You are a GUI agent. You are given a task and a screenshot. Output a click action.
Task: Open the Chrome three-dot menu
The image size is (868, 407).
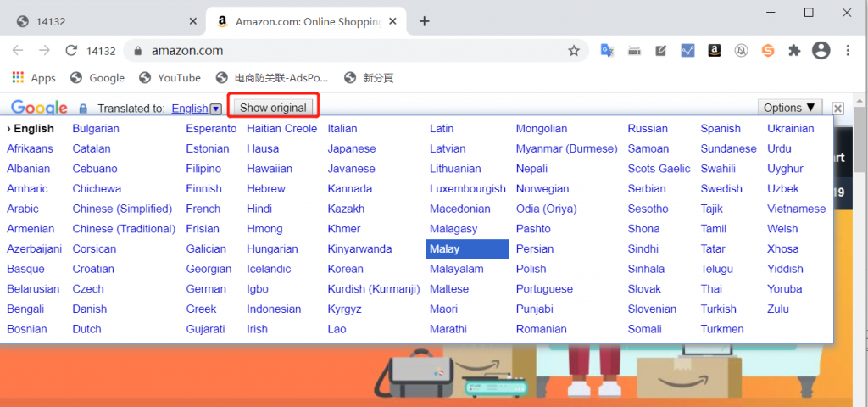pos(848,51)
